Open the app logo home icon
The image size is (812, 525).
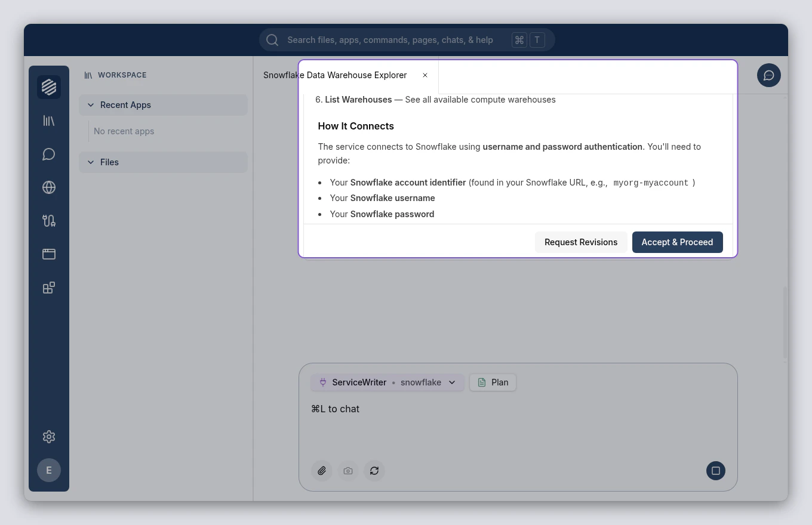[49, 87]
